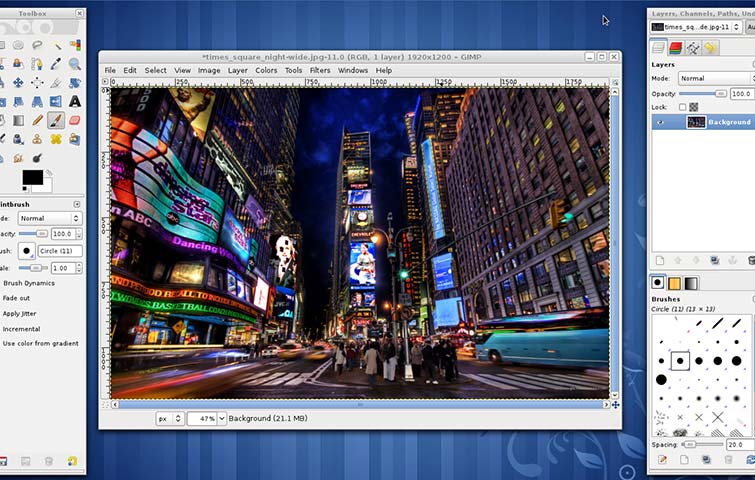Select the Color Picker eyedropper tool
This screenshot has width=755, height=480.
(56, 64)
